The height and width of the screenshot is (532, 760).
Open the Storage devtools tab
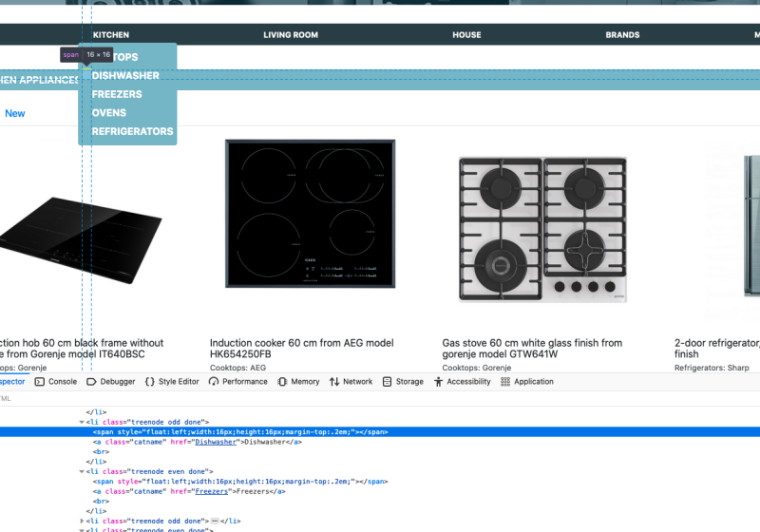tap(403, 382)
